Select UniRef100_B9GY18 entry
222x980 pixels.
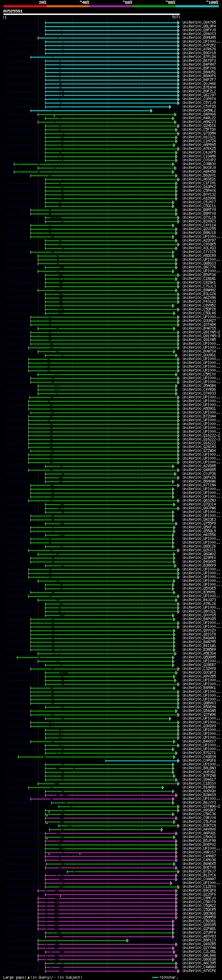[x=199, y=53]
